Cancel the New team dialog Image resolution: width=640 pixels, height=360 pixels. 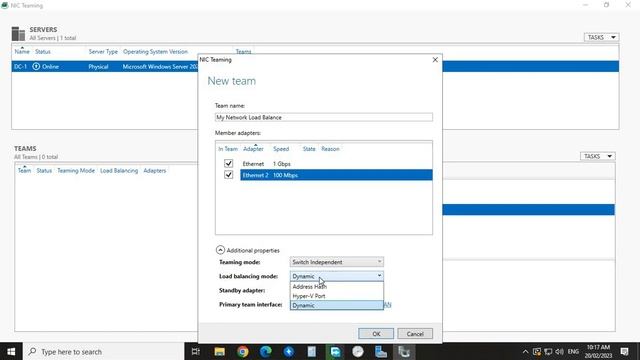click(x=415, y=333)
